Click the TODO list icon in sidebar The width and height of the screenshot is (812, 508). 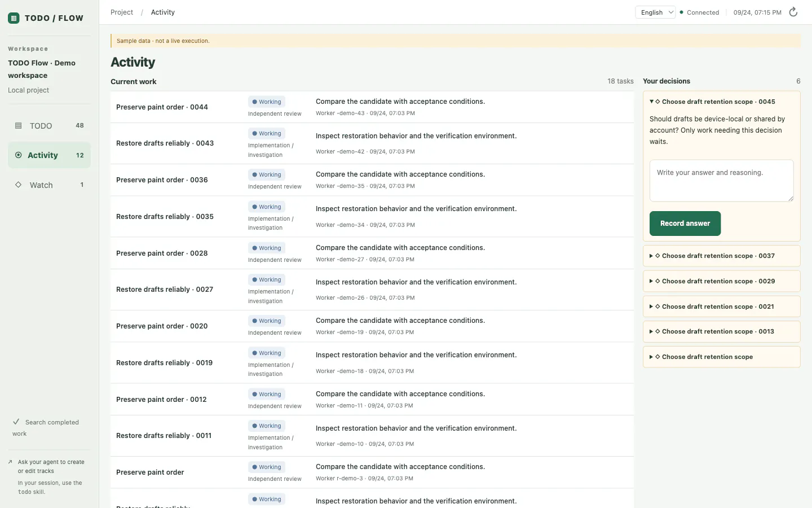tap(18, 125)
